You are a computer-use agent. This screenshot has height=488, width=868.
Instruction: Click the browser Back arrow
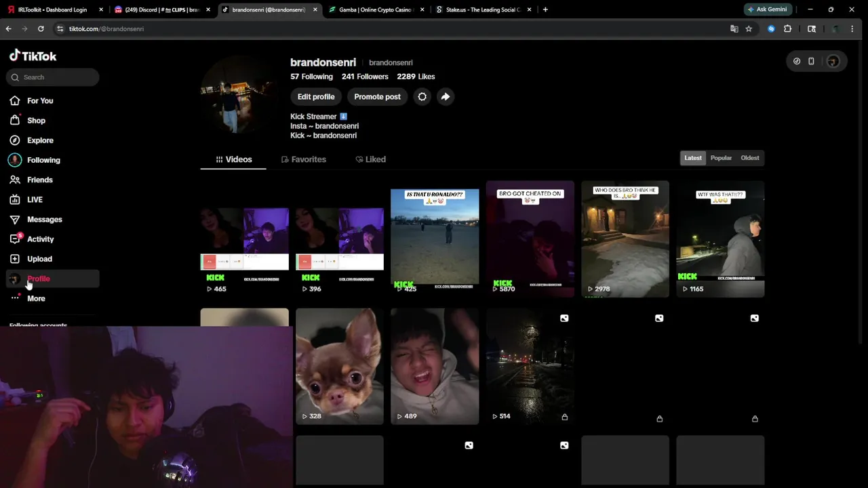[x=8, y=28]
